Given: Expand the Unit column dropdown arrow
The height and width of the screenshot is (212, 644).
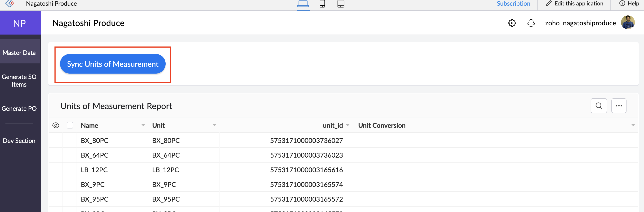Looking at the screenshot, I should click(214, 125).
